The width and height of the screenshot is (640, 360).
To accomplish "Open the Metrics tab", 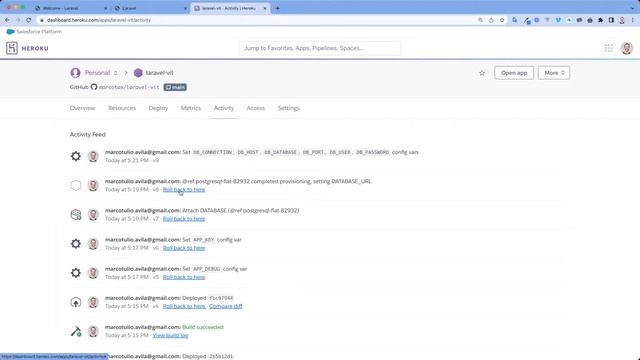I will [191, 108].
